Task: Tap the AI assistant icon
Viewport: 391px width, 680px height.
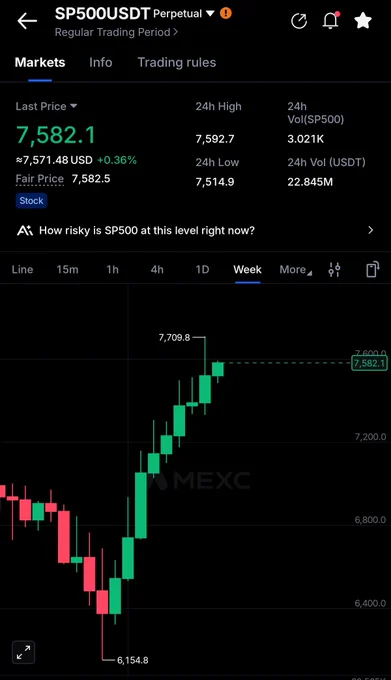Action: [x=25, y=230]
